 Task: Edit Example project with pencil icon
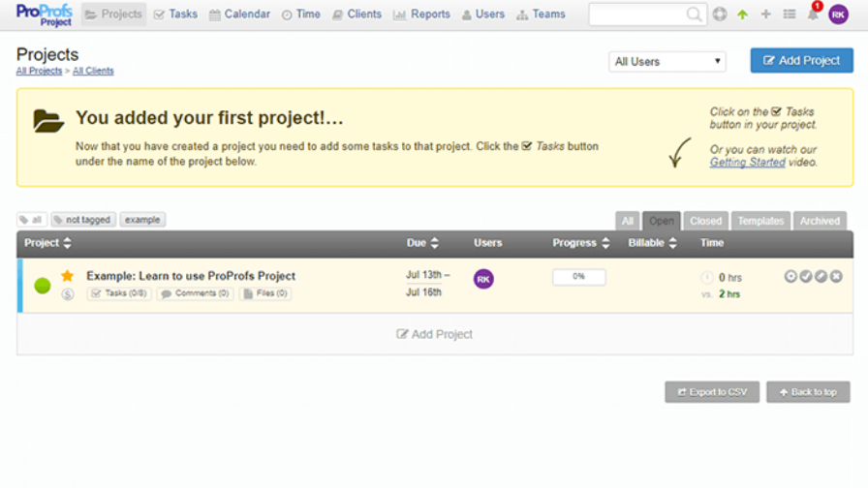tap(821, 276)
